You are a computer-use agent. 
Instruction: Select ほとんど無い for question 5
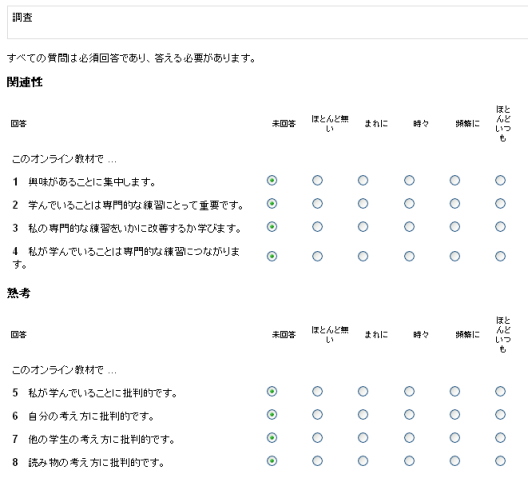pos(317,391)
